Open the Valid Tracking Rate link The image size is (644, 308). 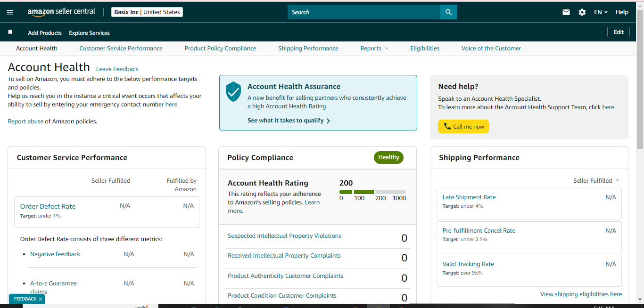[468, 264]
